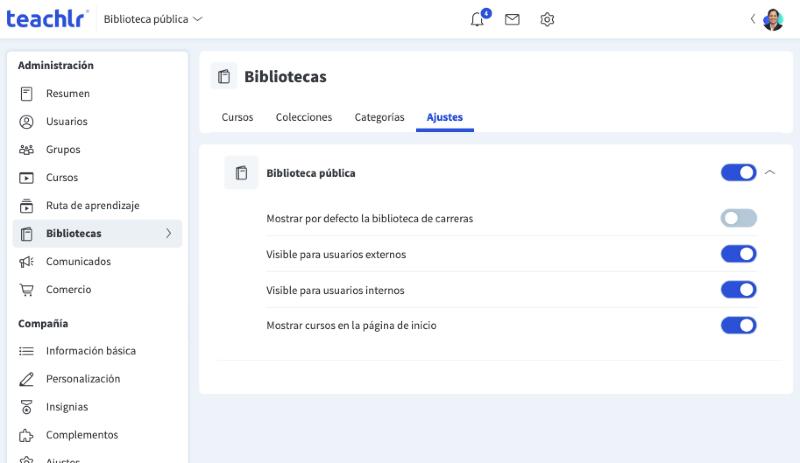The image size is (800, 463).
Task: Disable the Biblioteca pública main toggle
Action: (738, 173)
